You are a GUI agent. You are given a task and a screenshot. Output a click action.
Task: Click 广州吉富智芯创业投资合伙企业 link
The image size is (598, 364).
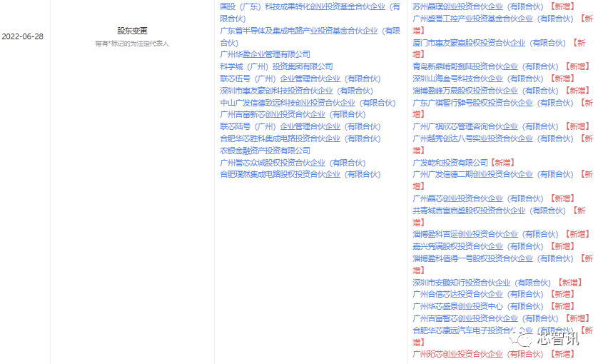(x=485, y=318)
